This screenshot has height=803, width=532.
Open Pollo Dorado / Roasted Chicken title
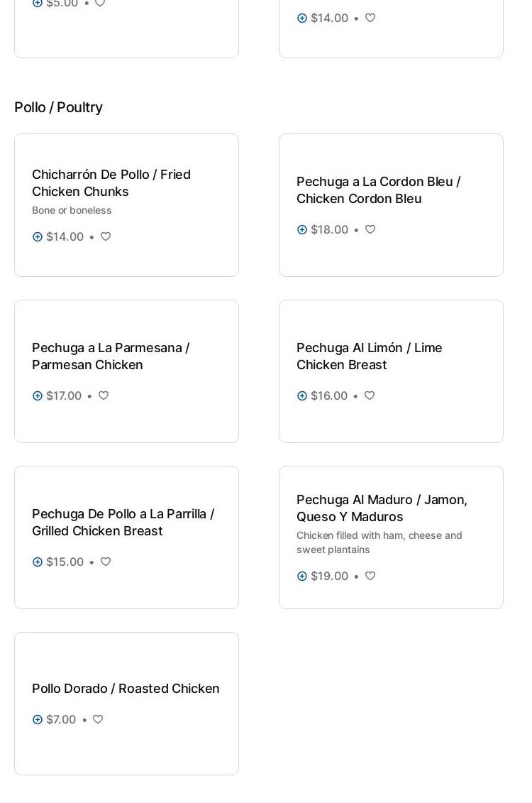click(126, 688)
